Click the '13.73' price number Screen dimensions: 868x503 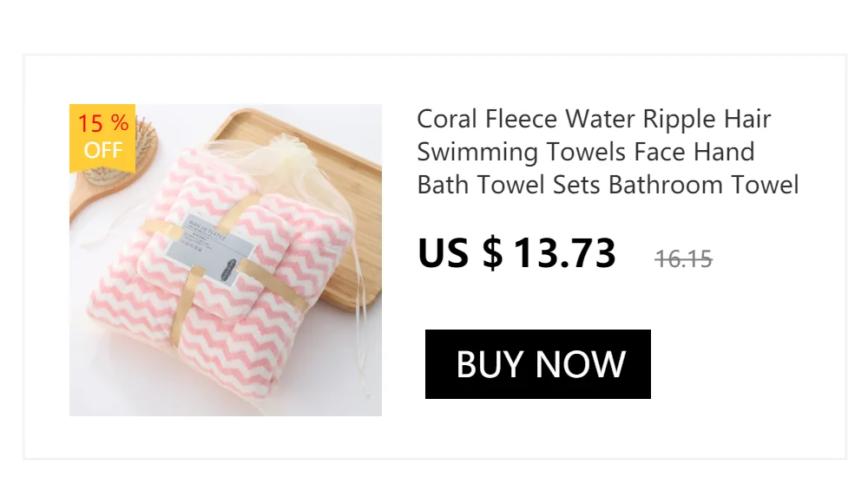[564, 253]
